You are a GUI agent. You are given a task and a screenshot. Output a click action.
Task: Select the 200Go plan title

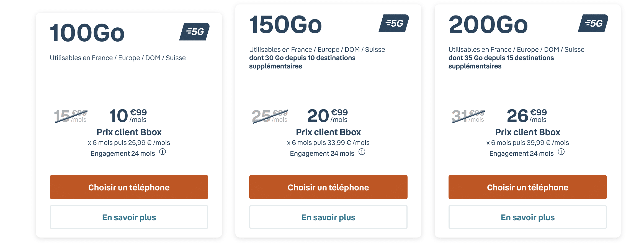(x=488, y=25)
